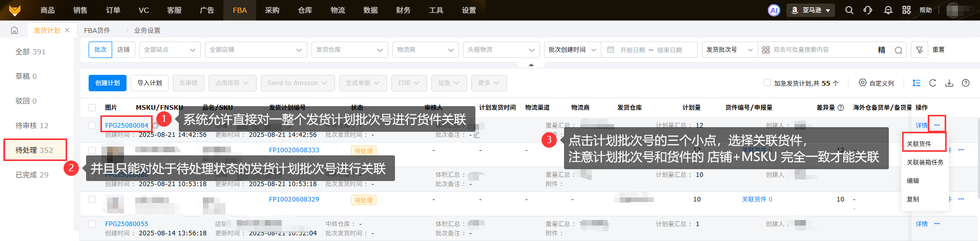The width and height of the screenshot is (980, 241).
Task: Tick the checkbox for FP10020608333 row
Action: coord(92,150)
